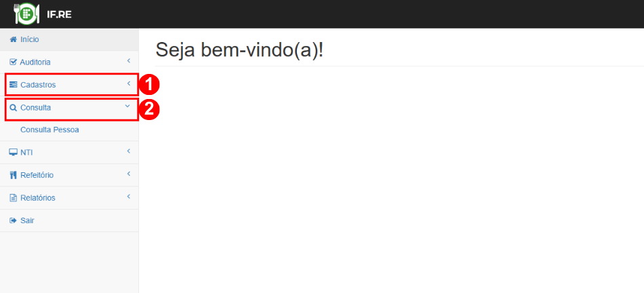This screenshot has width=644, height=293.
Task: Click the IF.RE fork-and-knife logo
Action: click(26, 14)
